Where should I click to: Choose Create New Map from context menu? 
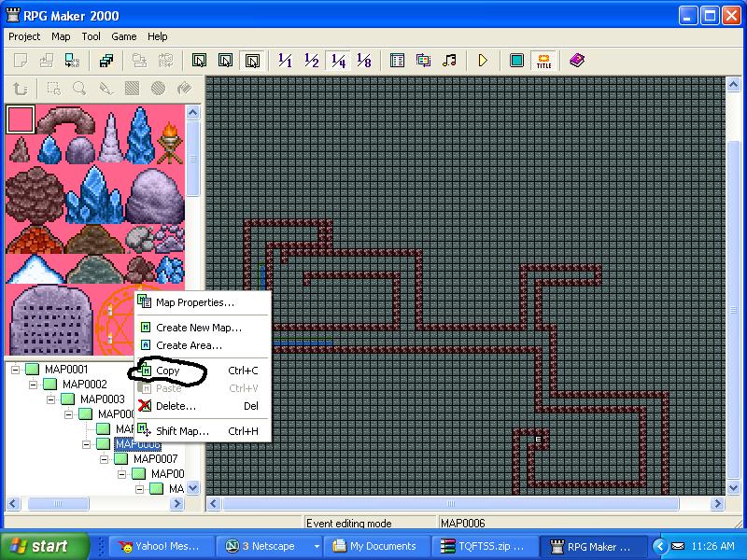coord(203,328)
